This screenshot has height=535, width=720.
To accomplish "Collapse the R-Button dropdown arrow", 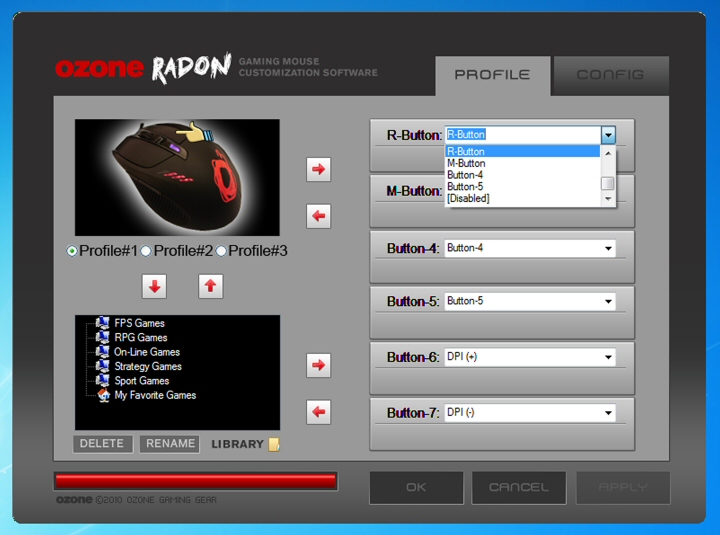I will pos(608,135).
